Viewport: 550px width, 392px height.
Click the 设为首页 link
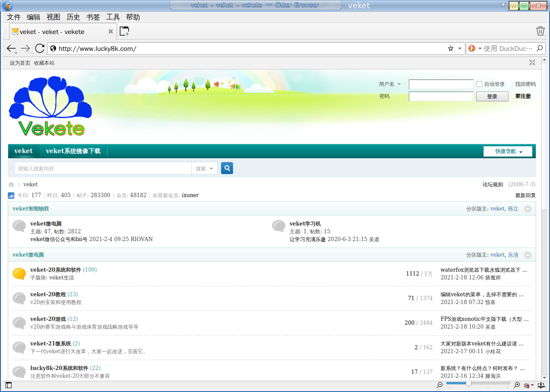[20, 63]
